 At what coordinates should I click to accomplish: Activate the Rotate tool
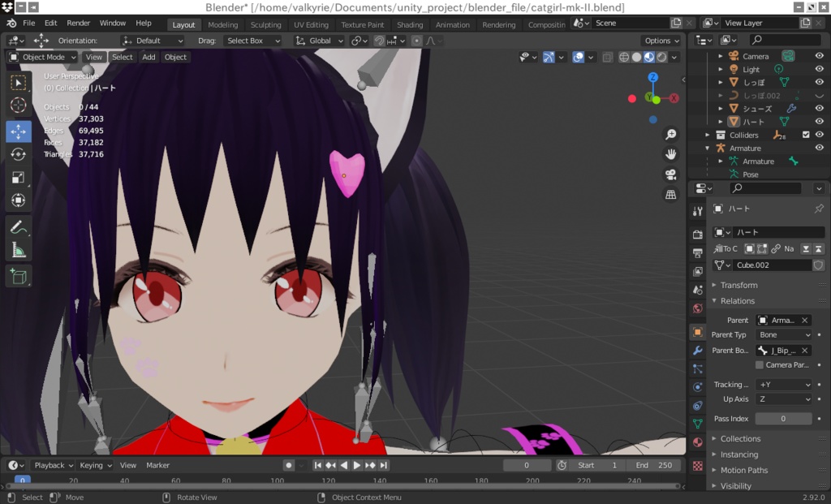pos(19,154)
